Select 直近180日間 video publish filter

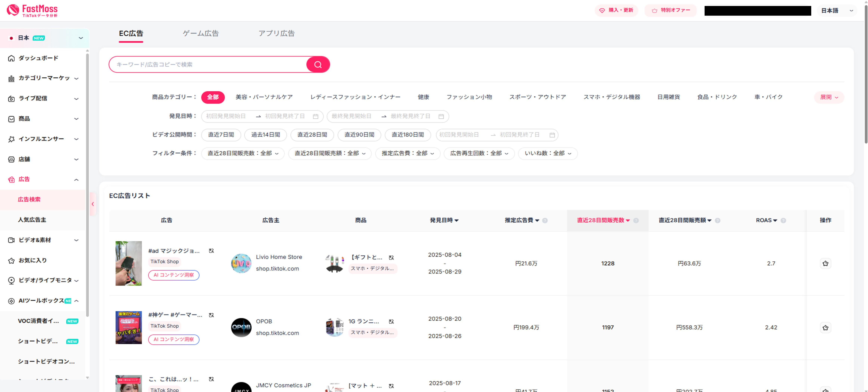tap(408, 135)
